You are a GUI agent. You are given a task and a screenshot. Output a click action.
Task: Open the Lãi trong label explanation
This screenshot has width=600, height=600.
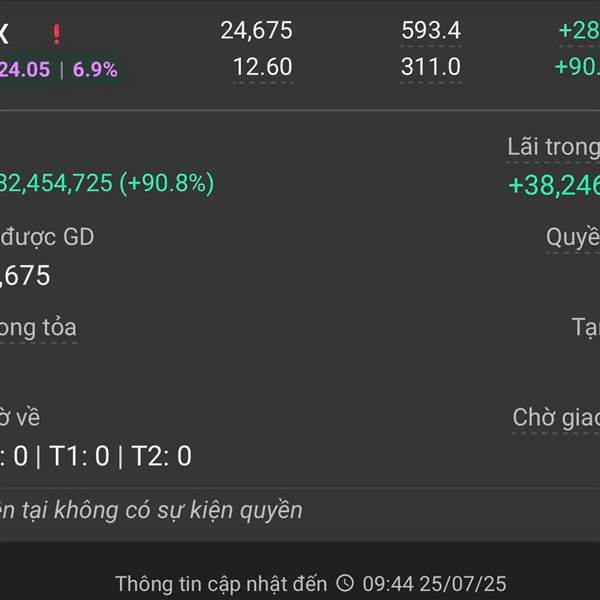[553, 147]
